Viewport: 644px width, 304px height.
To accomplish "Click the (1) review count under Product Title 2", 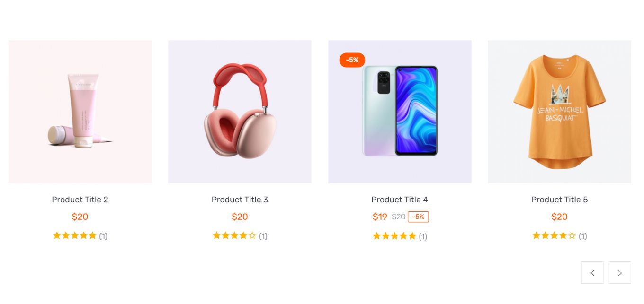I will pos(103,236).
